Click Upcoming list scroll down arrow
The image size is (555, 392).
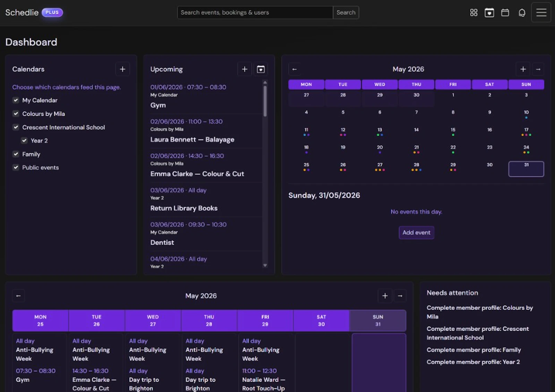265,265
